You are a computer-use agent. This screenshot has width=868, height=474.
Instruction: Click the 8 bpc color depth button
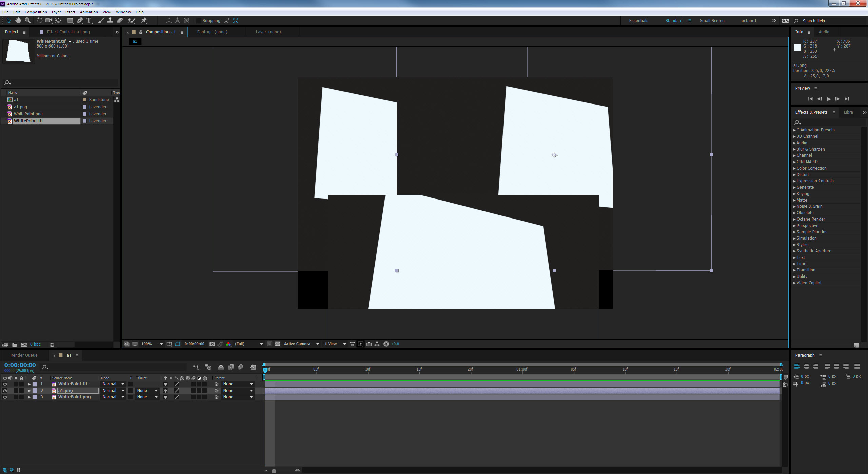point(35,344)
